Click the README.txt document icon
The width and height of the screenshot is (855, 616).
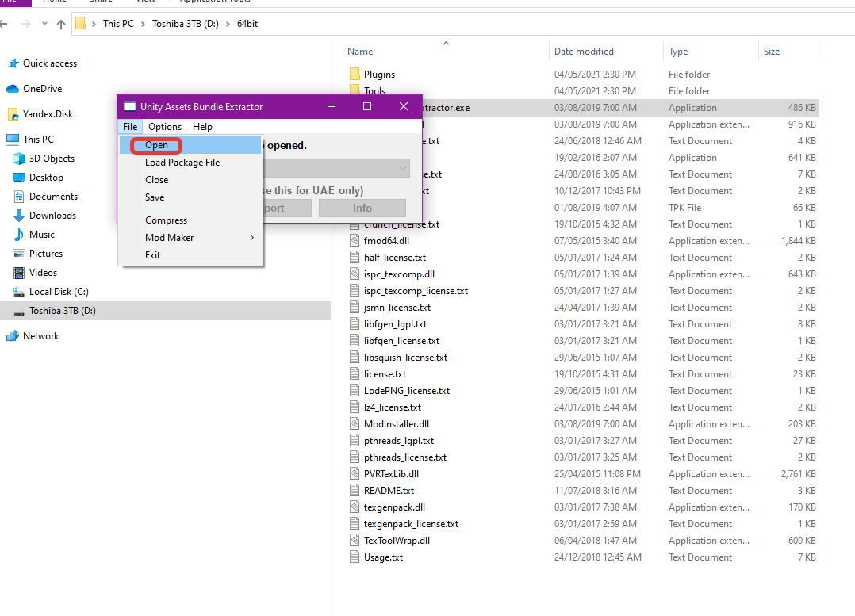click(x=355, y=491)
